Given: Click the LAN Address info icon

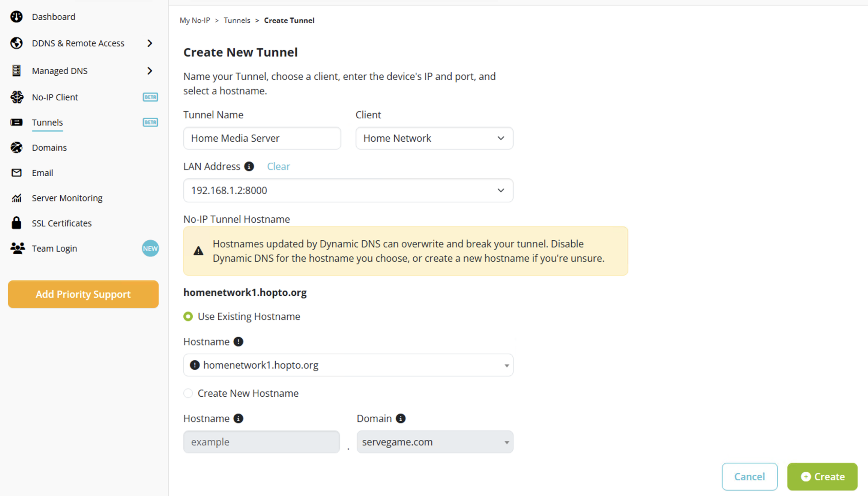Looking at the screenshot, I should point(249,166).
